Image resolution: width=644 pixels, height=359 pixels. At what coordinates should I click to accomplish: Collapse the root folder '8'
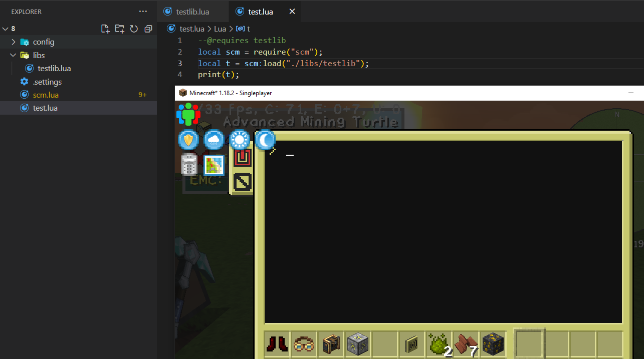click(x=6, y=29)
